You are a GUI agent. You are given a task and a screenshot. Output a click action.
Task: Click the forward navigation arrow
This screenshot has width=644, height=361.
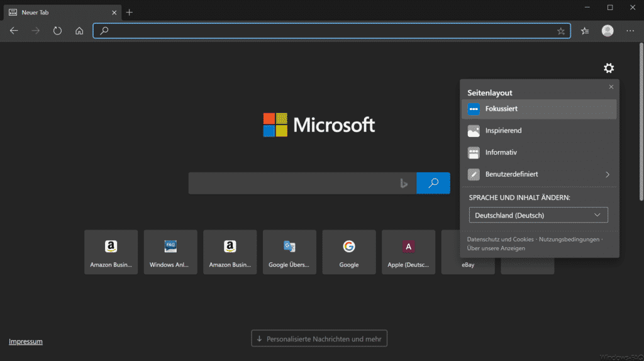coord(36,31)
